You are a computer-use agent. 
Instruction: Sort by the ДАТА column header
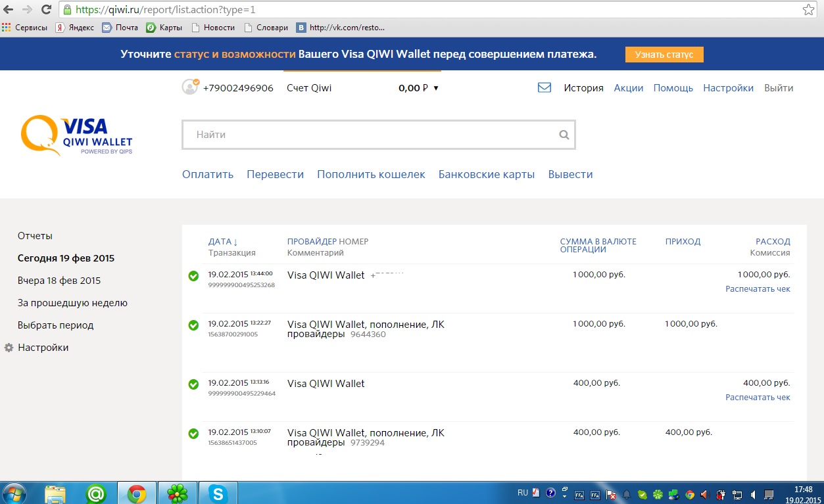click(x=223, y=241)
